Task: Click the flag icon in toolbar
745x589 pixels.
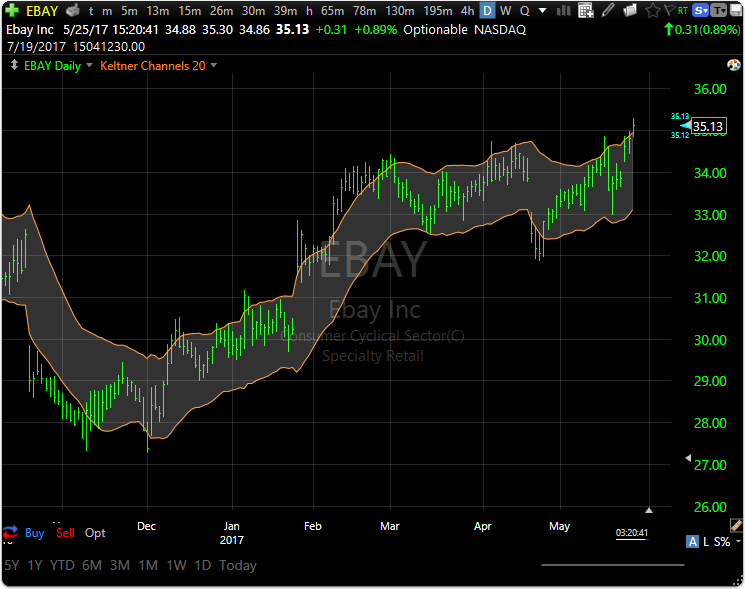Action: coord(669,10)
